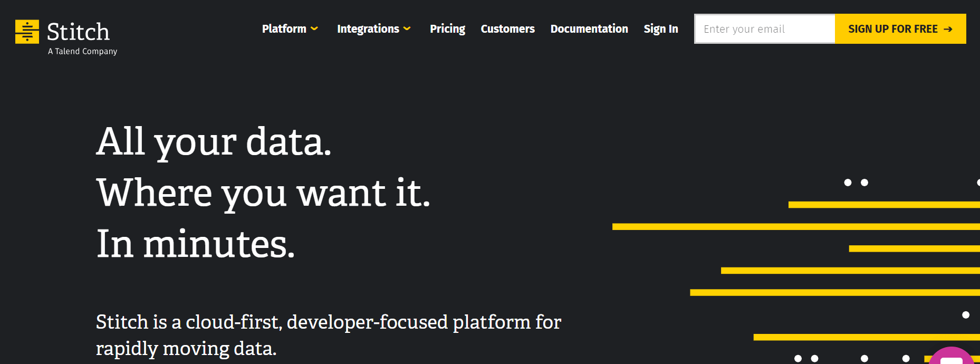Click the longest yellow line in the graphic

tap(795, 227)
